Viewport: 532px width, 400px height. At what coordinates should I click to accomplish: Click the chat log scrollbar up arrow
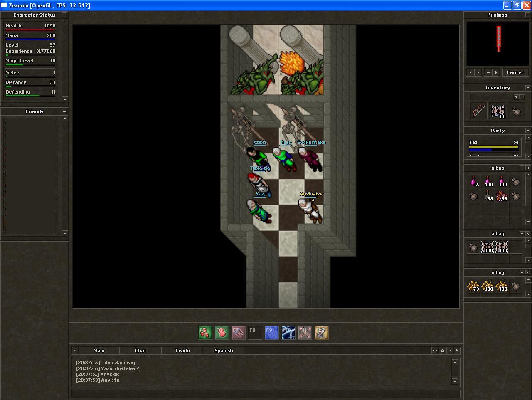pyautogui.click(x=455, y=363)
